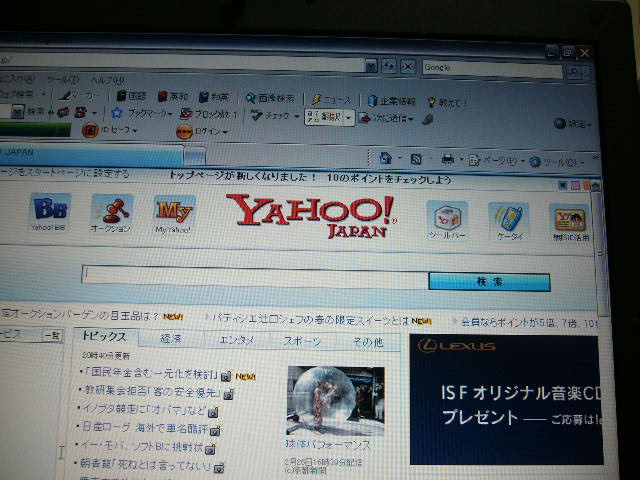Open the ツール(O) command bar menu
This screenshot has width=640, height=480.
(557, 162)
